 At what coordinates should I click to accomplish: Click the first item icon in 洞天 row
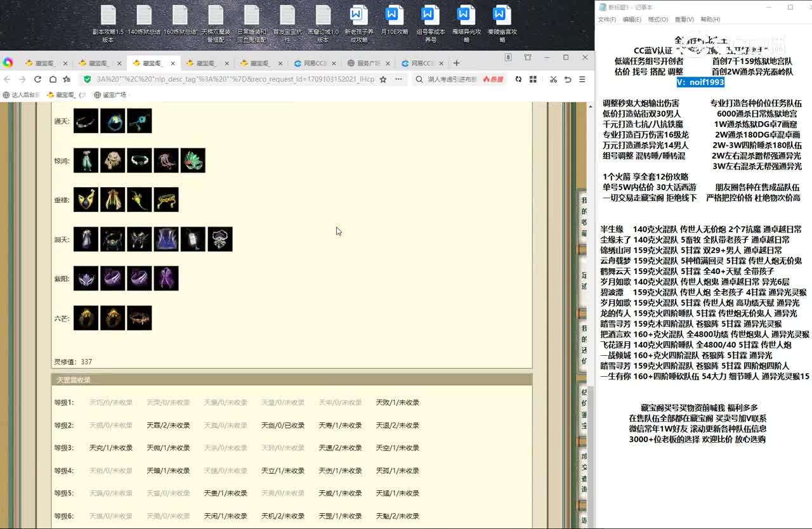86,239
